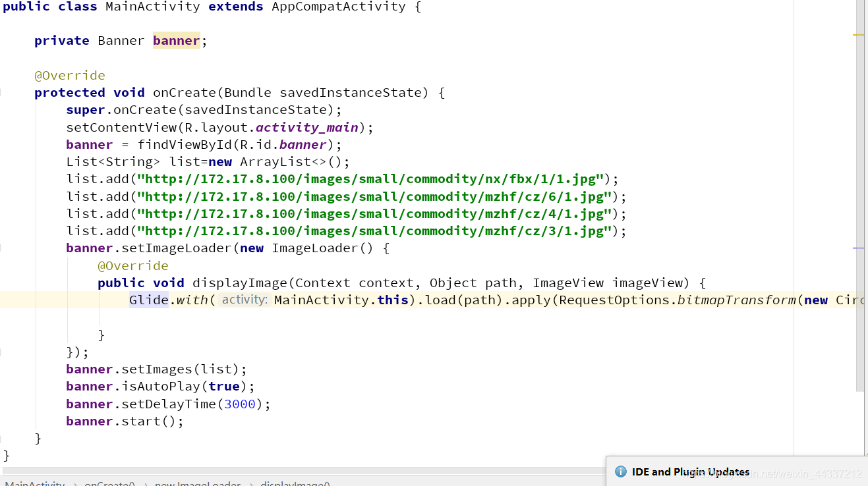Click MainActivity in the class declaration line
Screen dimensions: 868x486
tap(153, 7)
